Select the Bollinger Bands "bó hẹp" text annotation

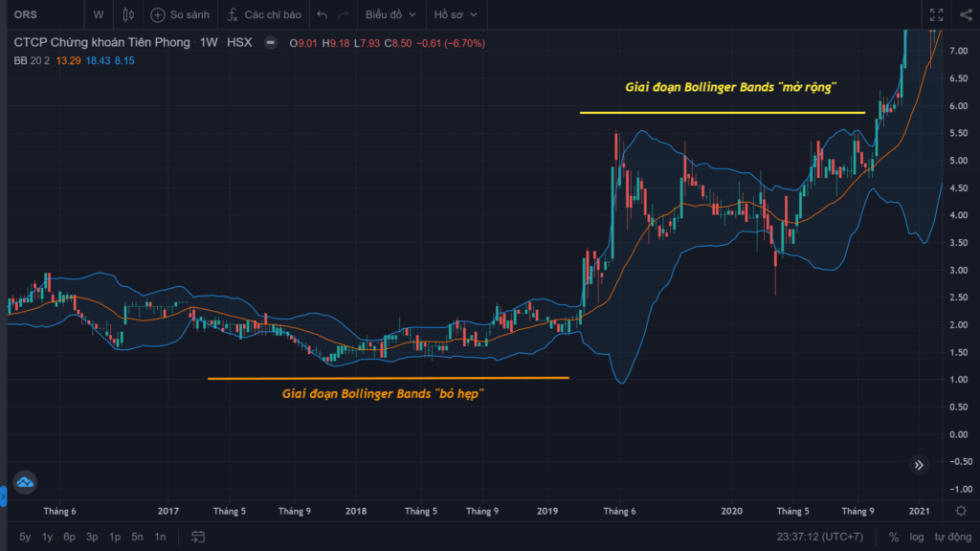[383, 393]
